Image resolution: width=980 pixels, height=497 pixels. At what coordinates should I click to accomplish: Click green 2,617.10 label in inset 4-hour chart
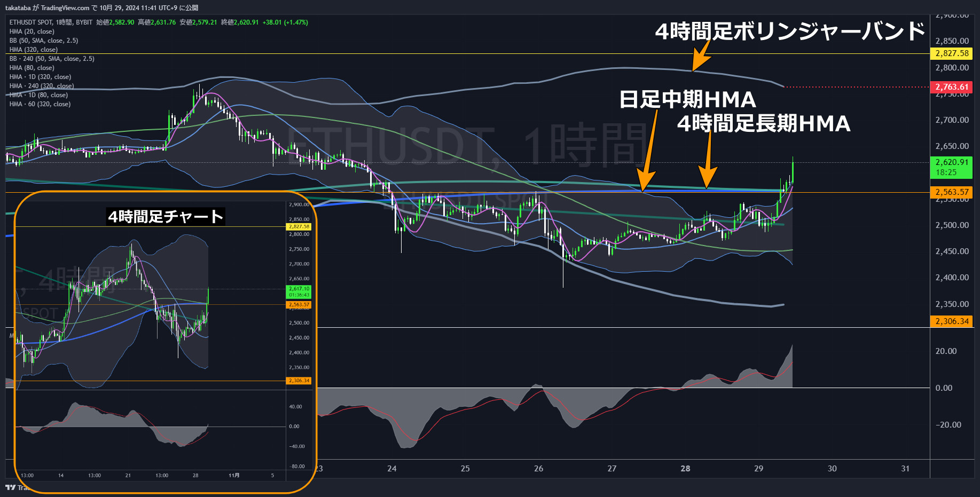tap(299, 292)
